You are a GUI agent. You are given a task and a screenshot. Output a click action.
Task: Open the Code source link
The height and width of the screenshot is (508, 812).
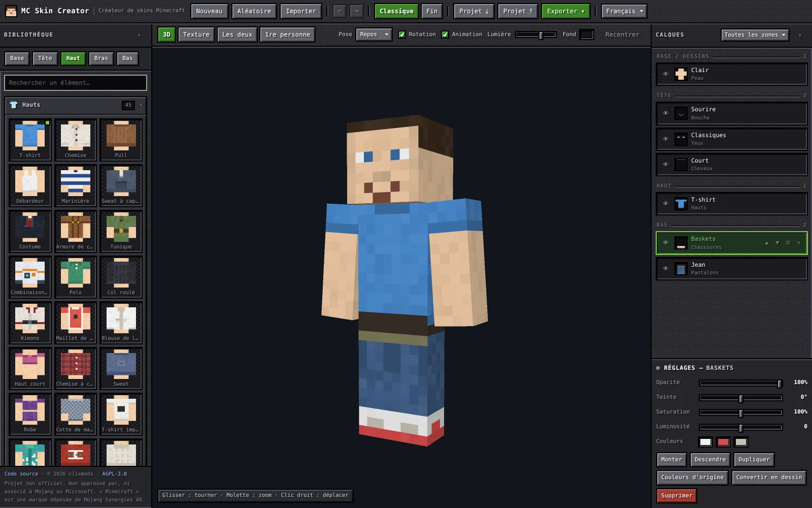pos(21,474)
